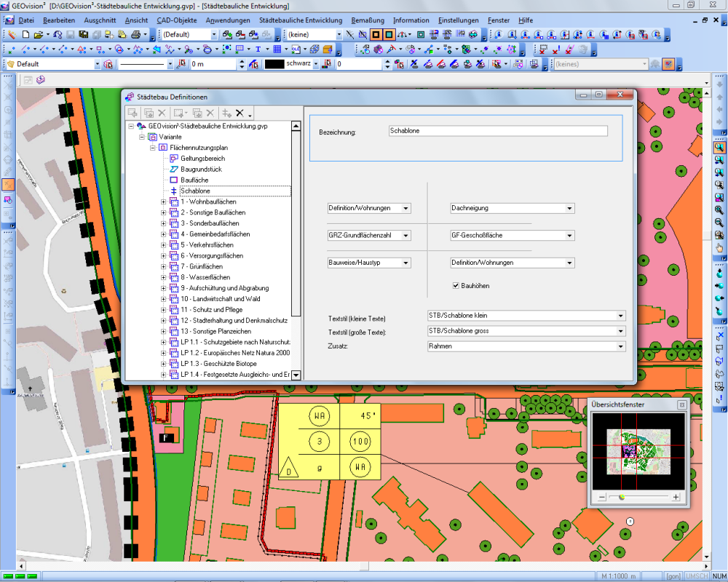Screen dimensions: 728x582
Task: Click the red X selection delete icon
Action: coord(543,49)
